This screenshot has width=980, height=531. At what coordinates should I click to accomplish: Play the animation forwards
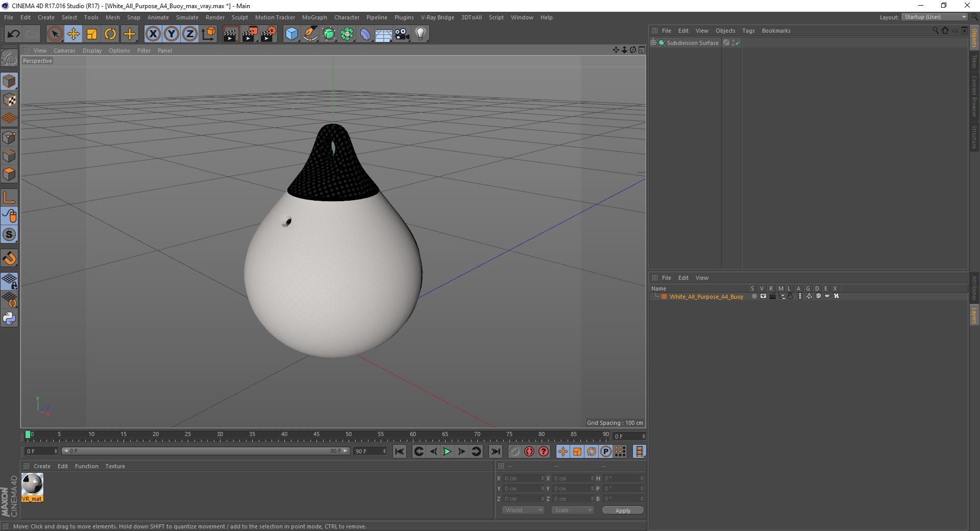(447, 451)
